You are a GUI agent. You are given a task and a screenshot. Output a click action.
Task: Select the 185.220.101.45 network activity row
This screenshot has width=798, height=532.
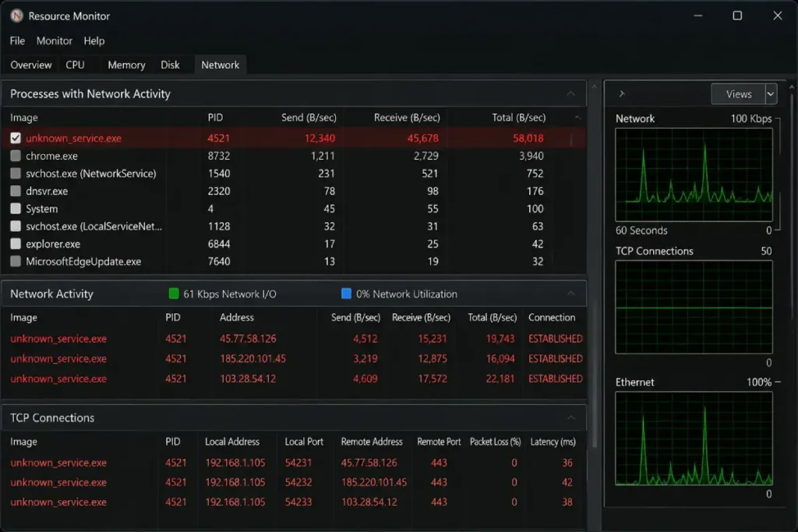pyautogui.click(x=294, y=358)
